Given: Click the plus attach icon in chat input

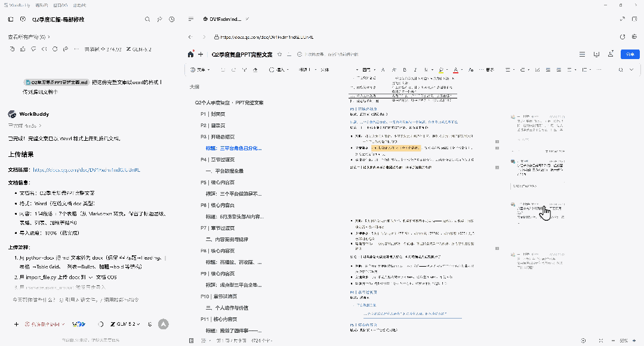Looking at the screenshot, I should (16, 325).
